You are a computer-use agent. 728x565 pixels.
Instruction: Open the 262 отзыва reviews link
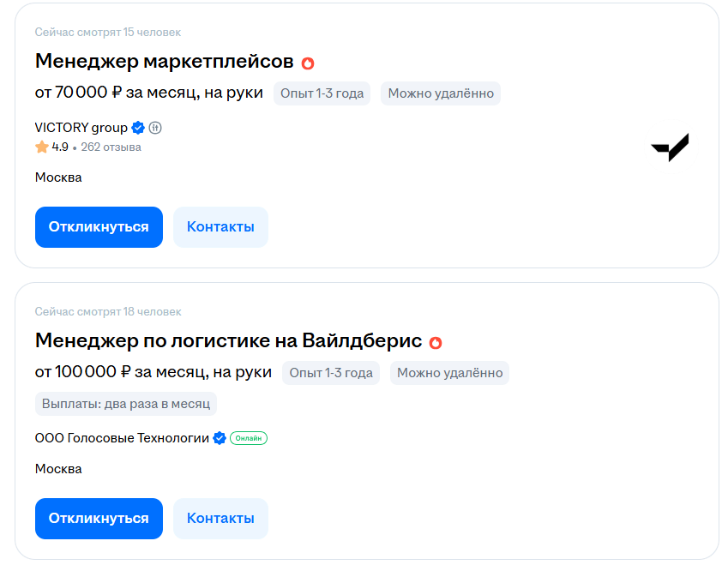[111, 147]
